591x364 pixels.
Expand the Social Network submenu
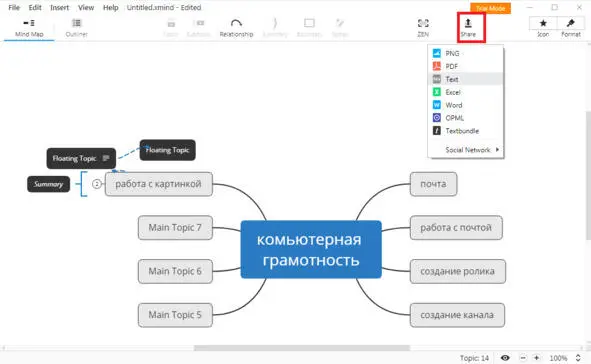[x=465, y=150]
